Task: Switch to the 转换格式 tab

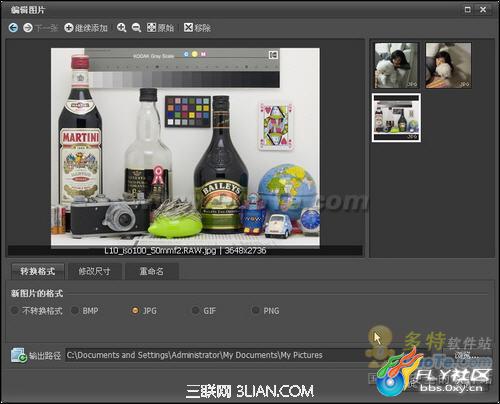Action: tap(37, 271)
